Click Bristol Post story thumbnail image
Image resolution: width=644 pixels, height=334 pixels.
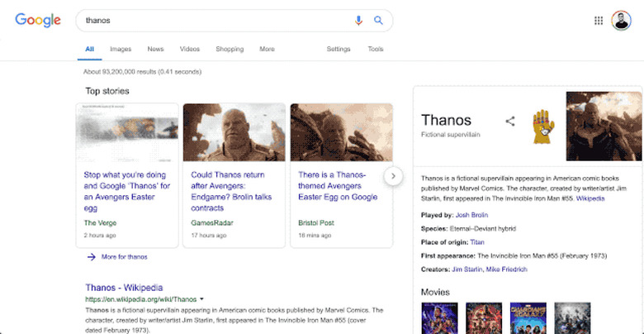(341, 132)
